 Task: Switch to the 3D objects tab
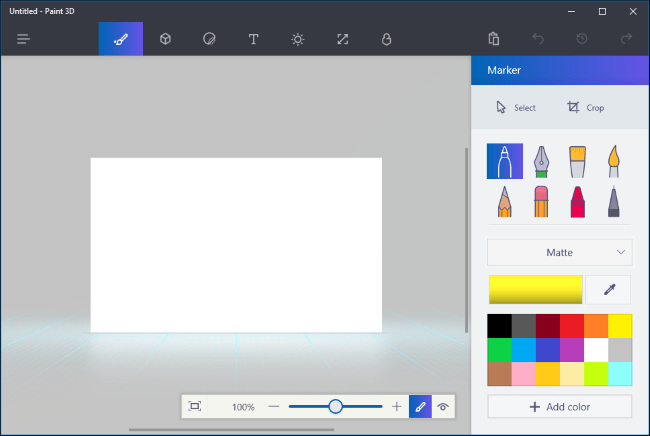tap(165, 39)
